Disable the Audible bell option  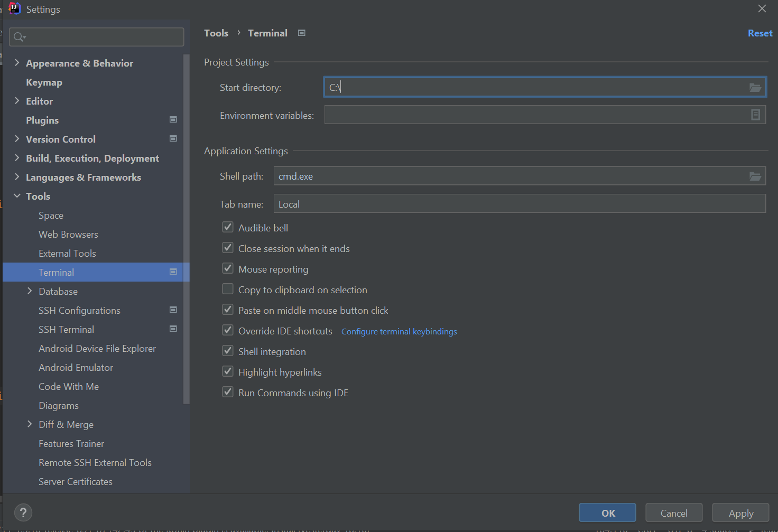pyautogui.click(x=227, y=227)
